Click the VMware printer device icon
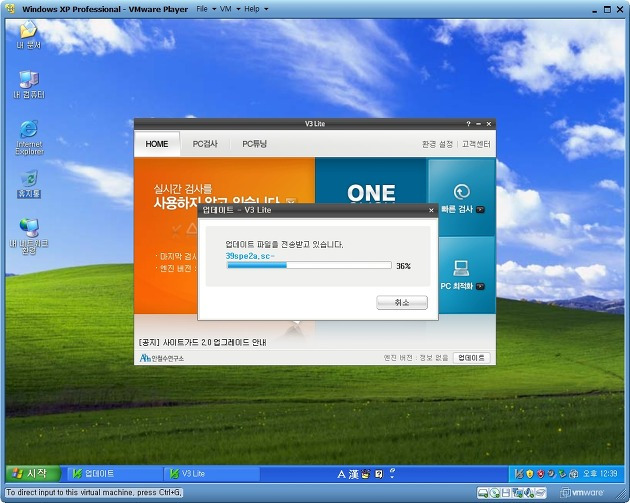Viewport: 630px width, 503px height. [540, 493]
